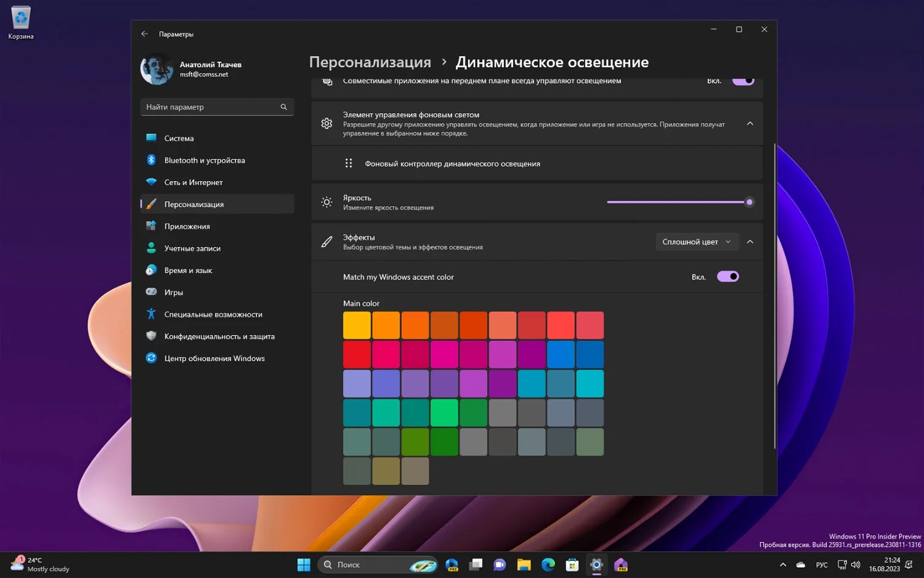This screenshot has height=578, width=924.
Task: Click the Windows Start button
Action: pos(304,564)
